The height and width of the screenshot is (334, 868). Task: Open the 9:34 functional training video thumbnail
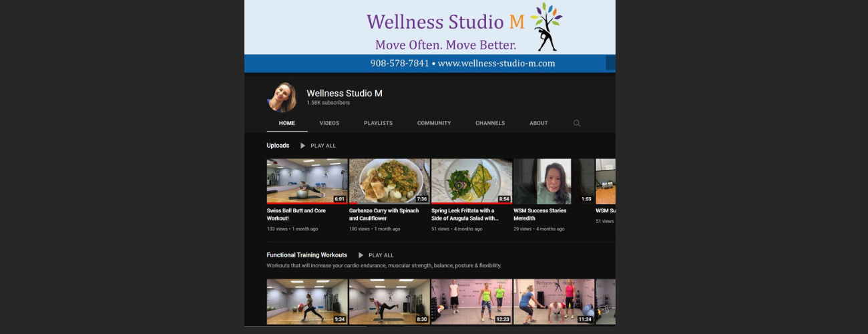point(307,302)
